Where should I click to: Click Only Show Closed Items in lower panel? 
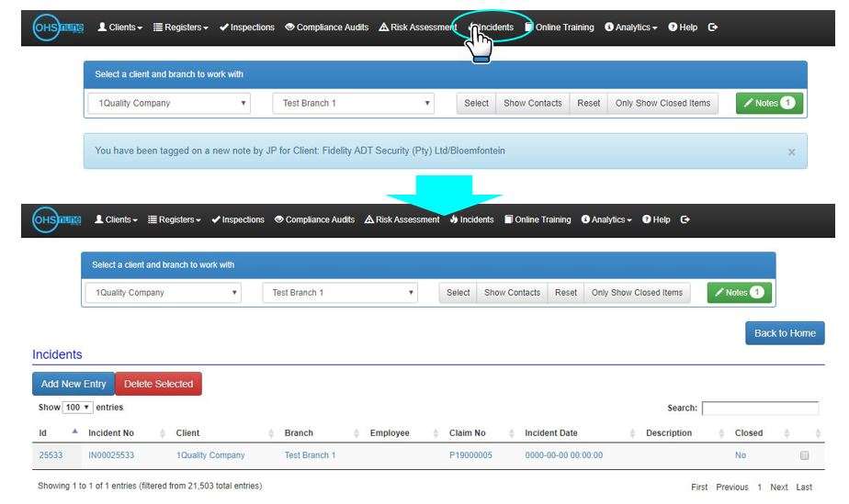click(638, 293)
